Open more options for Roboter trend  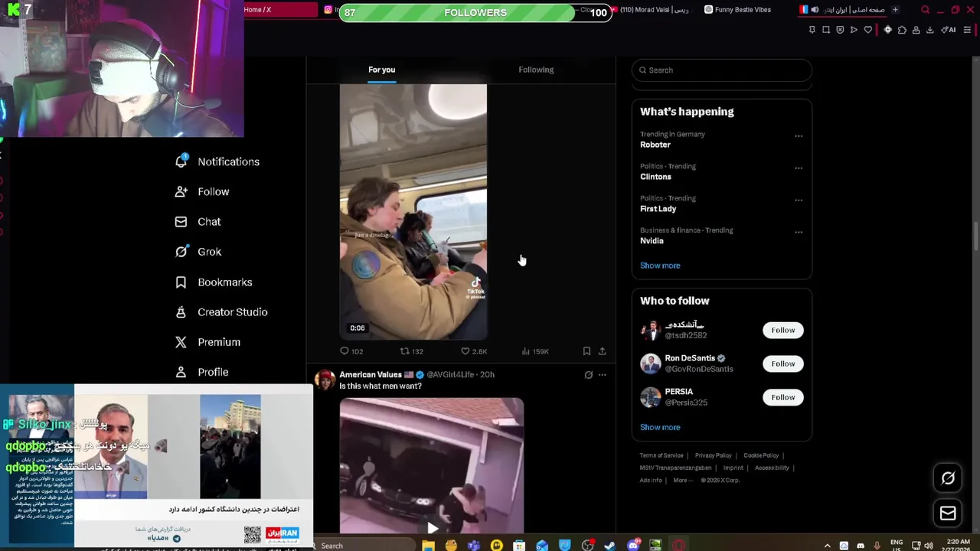pos(799,136)
